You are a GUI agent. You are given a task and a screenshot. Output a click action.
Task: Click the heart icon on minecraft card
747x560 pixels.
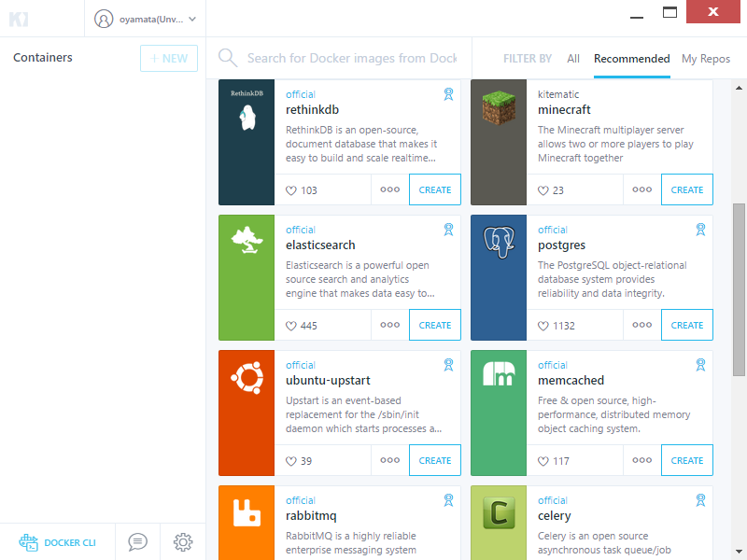click(x=543, y=190)
